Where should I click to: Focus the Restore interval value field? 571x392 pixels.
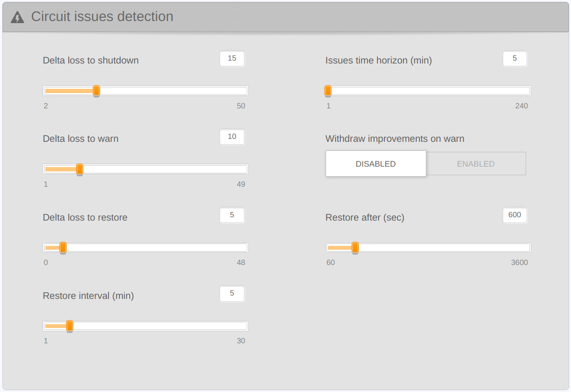(232, 293)
